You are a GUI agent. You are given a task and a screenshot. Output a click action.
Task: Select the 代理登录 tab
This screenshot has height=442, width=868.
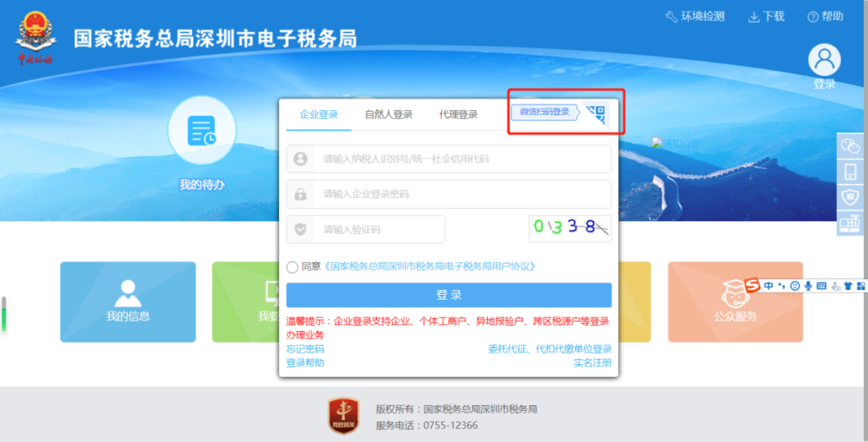(458, 114)
